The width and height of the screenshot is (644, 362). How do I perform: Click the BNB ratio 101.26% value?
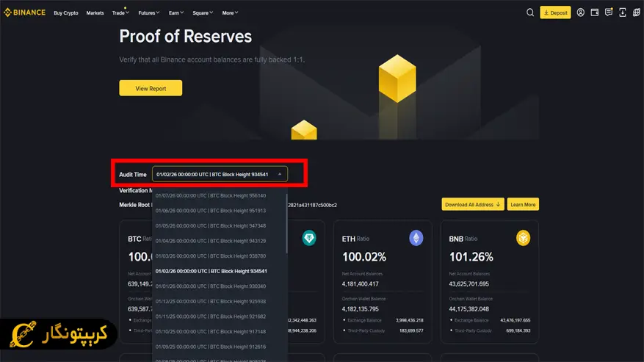coord(471,257)
